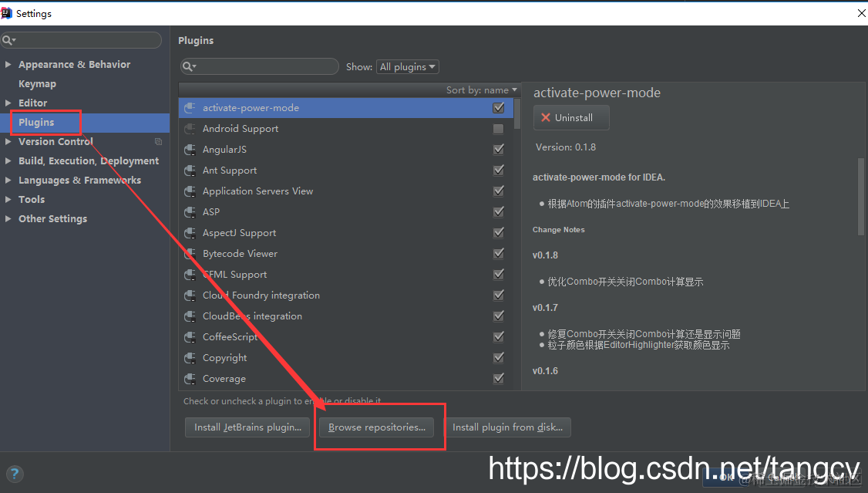Toggle the CFML Support checkbox
This screenshot has width=868, height=493.
click(498, 275)
